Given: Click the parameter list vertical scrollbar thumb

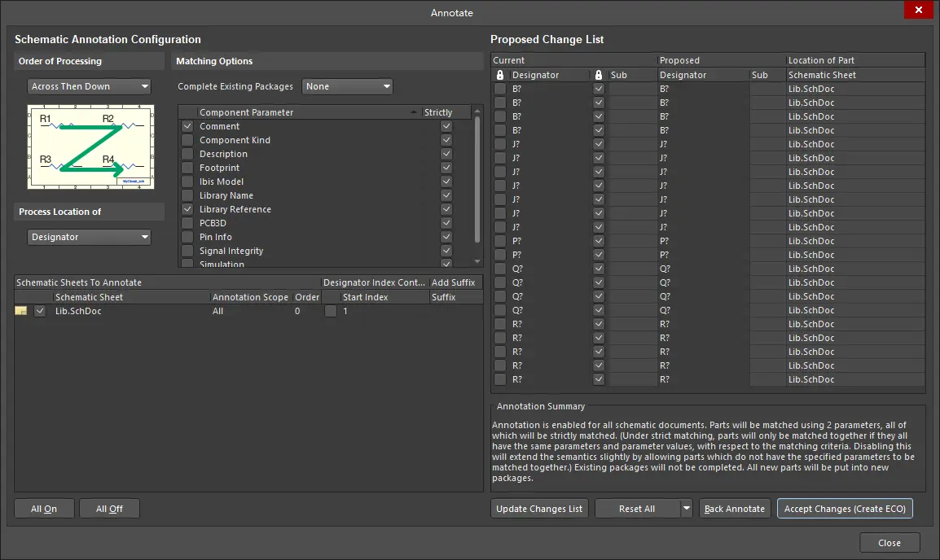Looking at the screenshot, I should [477, 178].
